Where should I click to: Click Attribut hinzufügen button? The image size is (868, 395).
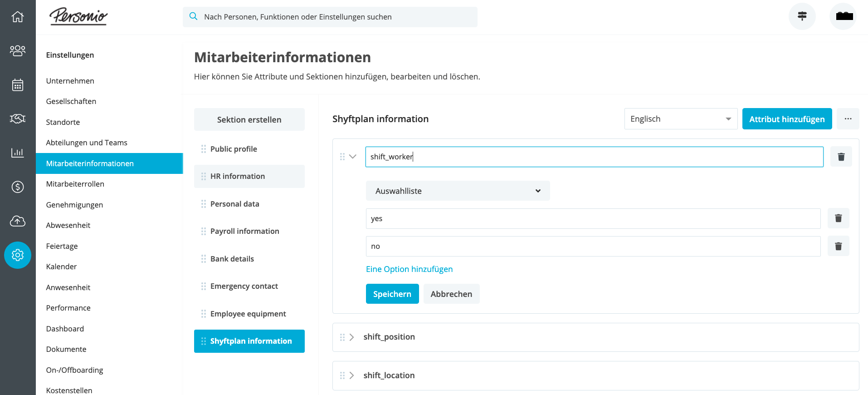point(787,119)
